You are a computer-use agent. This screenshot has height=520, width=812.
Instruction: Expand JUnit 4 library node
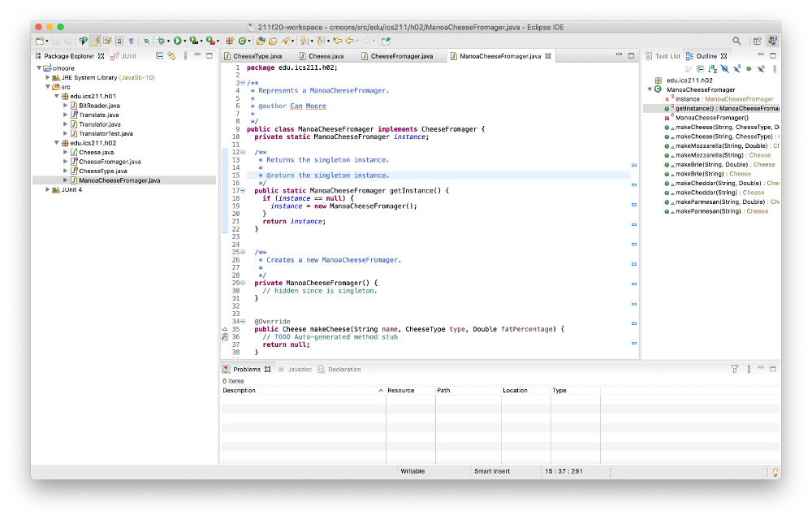[x=48, y=189]
